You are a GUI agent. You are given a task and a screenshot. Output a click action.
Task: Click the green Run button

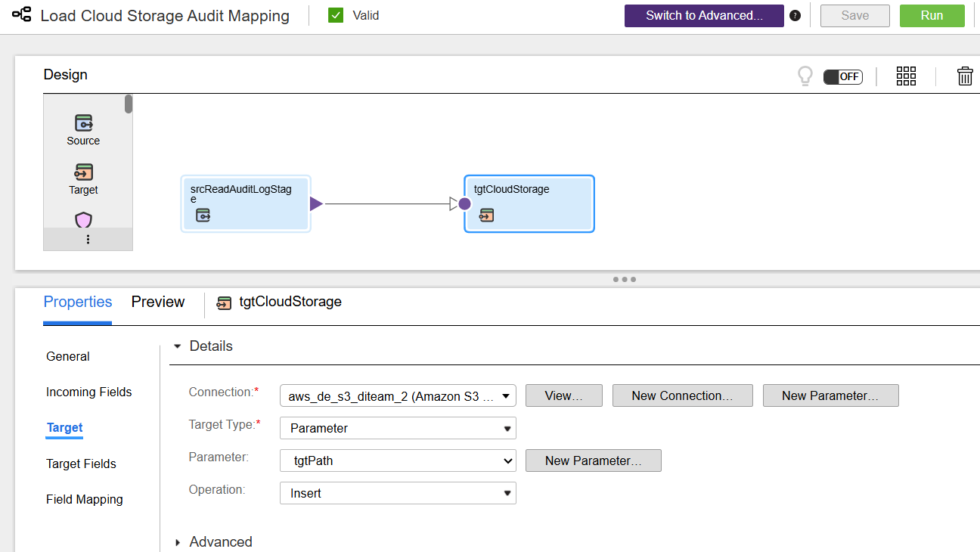[x=932, y=16]
